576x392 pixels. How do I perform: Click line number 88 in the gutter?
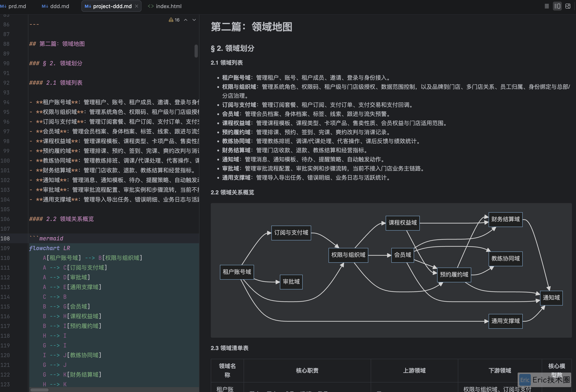click(6, 44)
